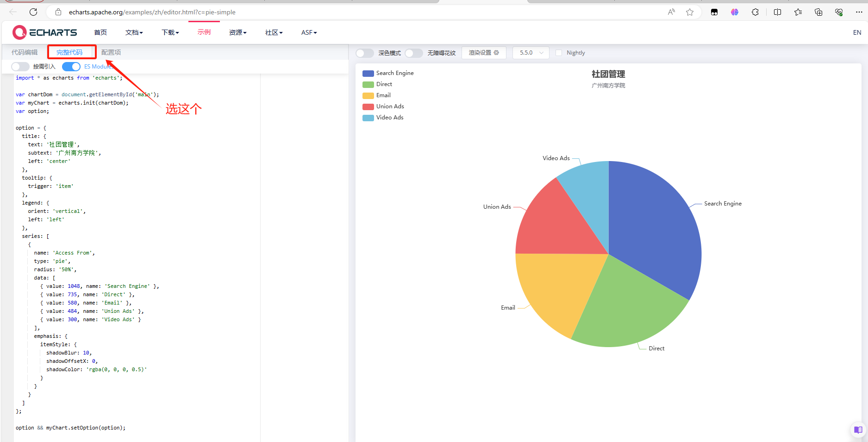Enable the 深色模式 toggle

pyautogui.click(x=364, y=53)
